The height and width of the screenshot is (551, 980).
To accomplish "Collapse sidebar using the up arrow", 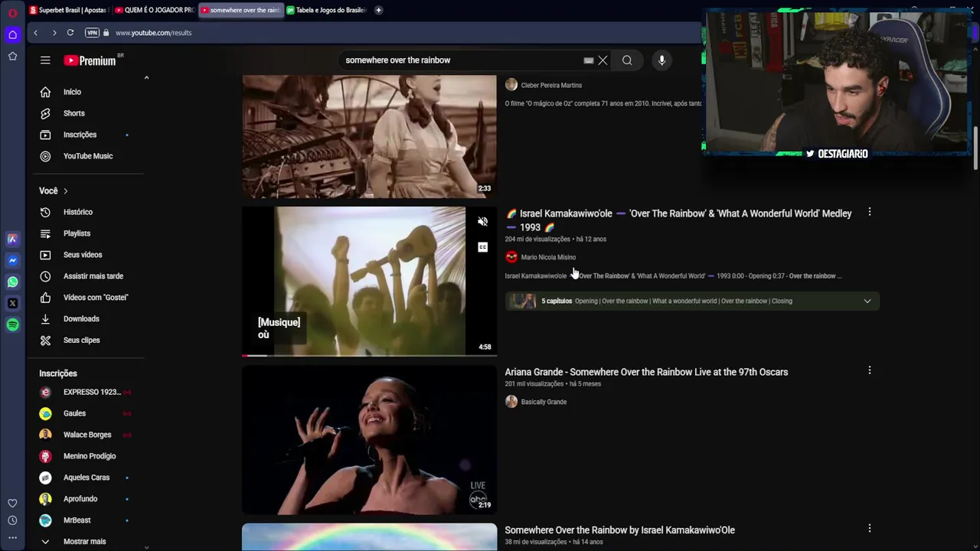I will [x=146, y=77].
